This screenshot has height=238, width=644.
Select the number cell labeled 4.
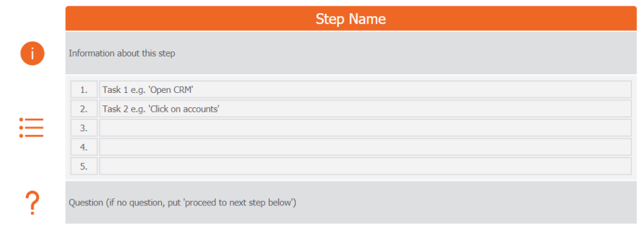point(84,147)
